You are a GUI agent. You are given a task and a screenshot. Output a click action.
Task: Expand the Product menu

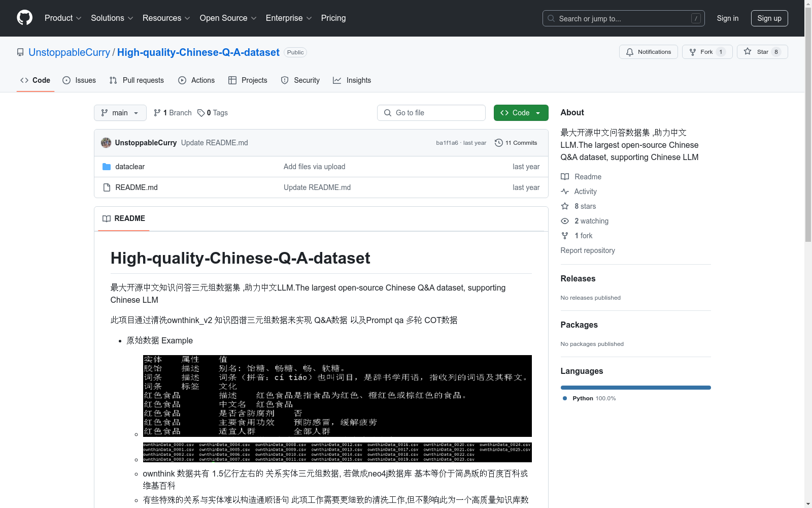coord(63,18)
